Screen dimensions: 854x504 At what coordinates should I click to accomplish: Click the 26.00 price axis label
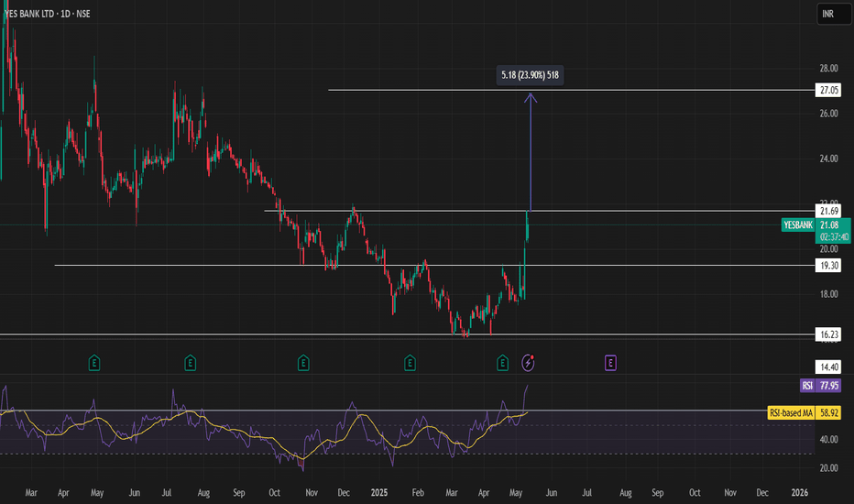coord(828,114)
